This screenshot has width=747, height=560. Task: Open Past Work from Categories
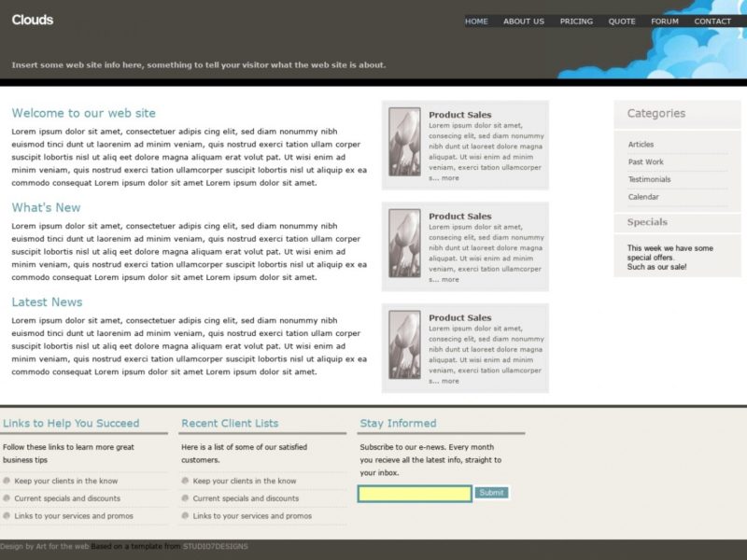(x=647, y=161)
